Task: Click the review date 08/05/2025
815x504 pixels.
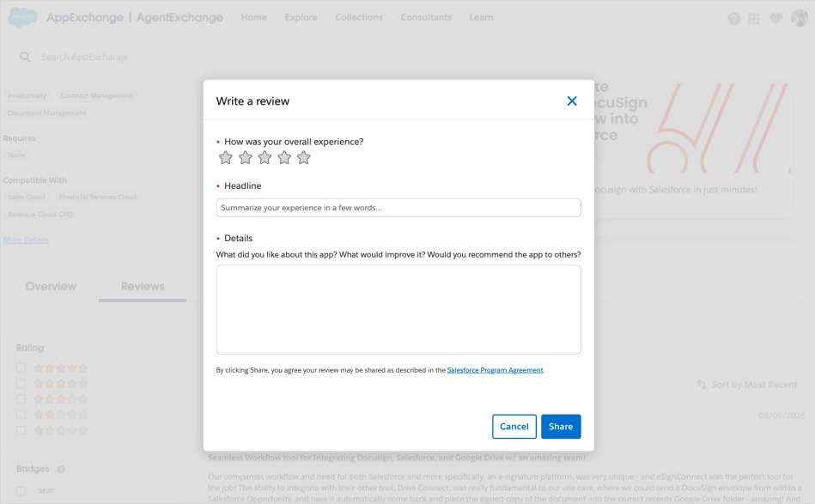Action: point(782,416)
